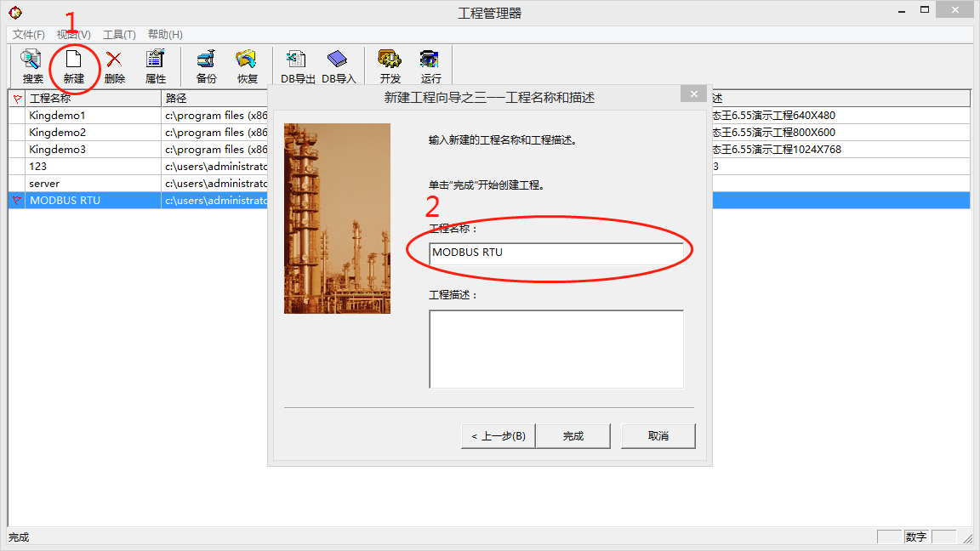Screen dimensions: 980x551
Task: Open the 帮助(H) menu
Action: 165,35
